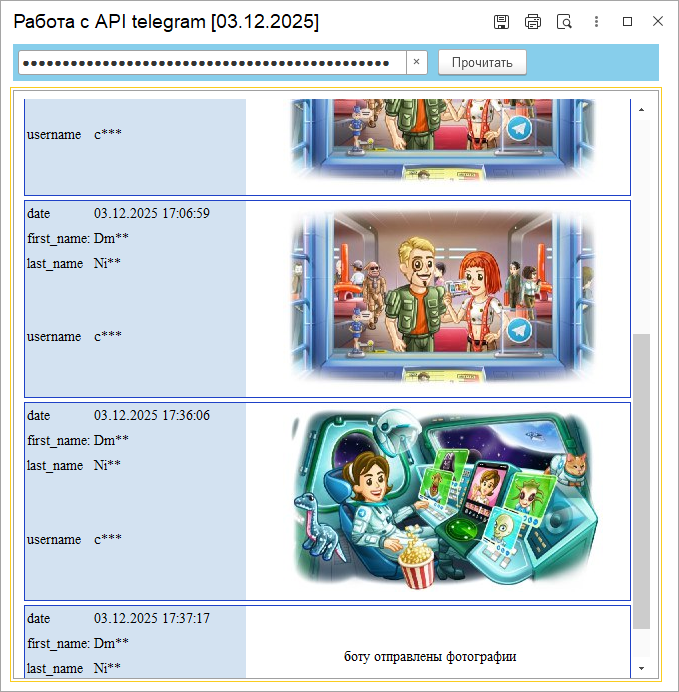This screenshot has height=692, width=679.
Task: Click the scrollbar up arrow
Action: click(641, 109)
